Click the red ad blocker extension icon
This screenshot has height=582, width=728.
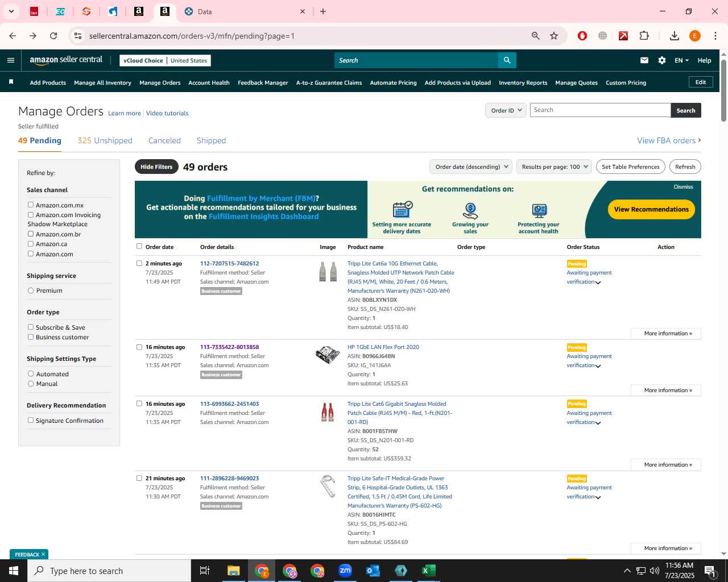tap(582, 36)
